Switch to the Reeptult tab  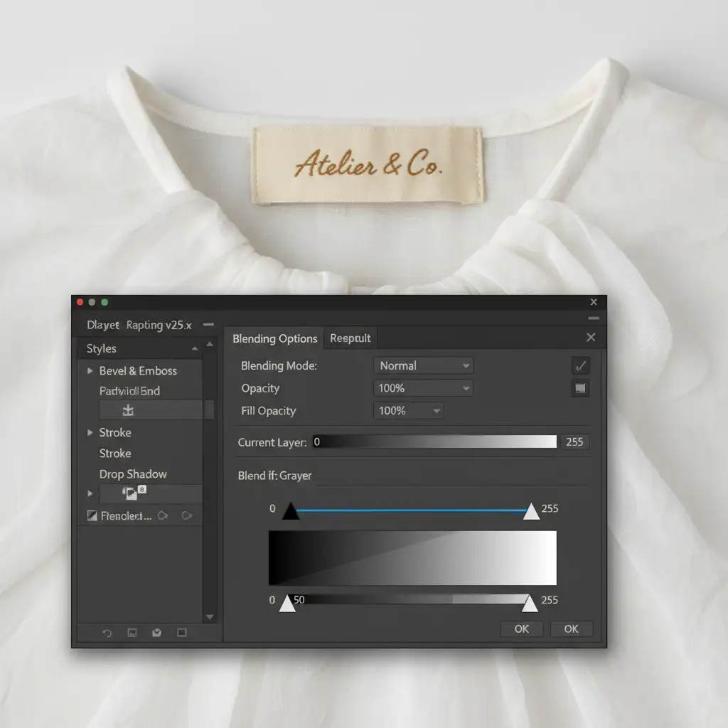[x=350, y=338]
